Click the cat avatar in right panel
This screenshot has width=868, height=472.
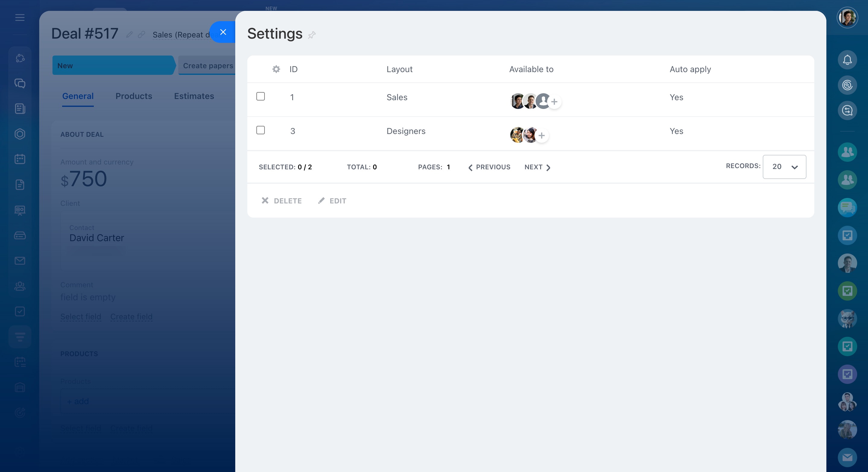[x=847, y=319]
